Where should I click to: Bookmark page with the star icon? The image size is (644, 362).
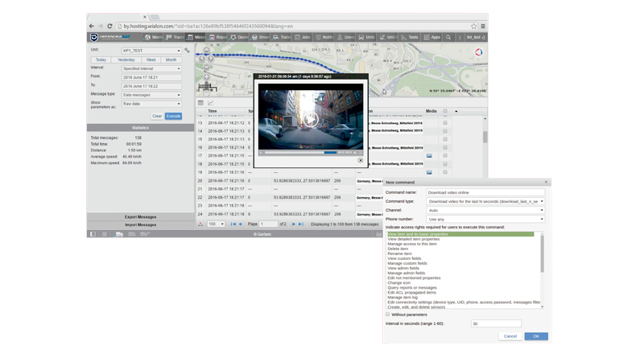[x=473, y=26]
